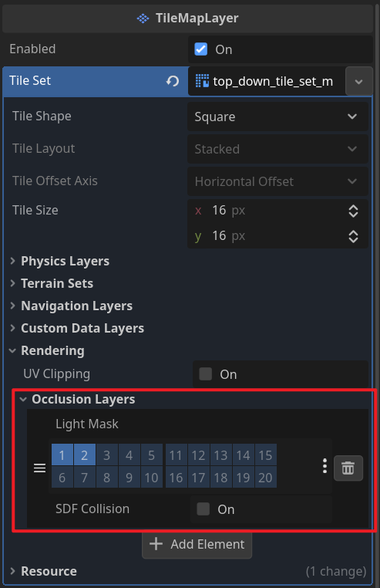This screenshot has width=380, height=588.
Task: Click the TileMapLayer node icon in the header
Action: coord(143,18)
